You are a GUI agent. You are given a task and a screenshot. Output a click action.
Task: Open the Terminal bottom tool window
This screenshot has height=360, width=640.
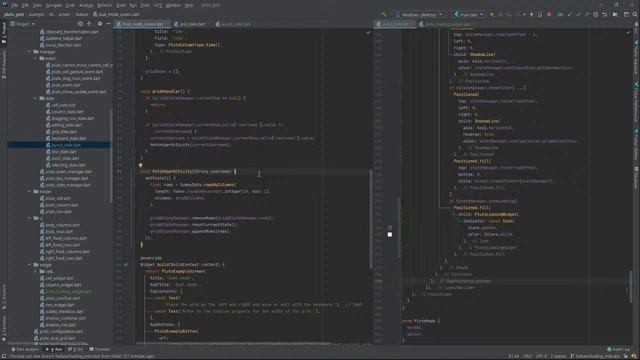click(x=100, y=349)
